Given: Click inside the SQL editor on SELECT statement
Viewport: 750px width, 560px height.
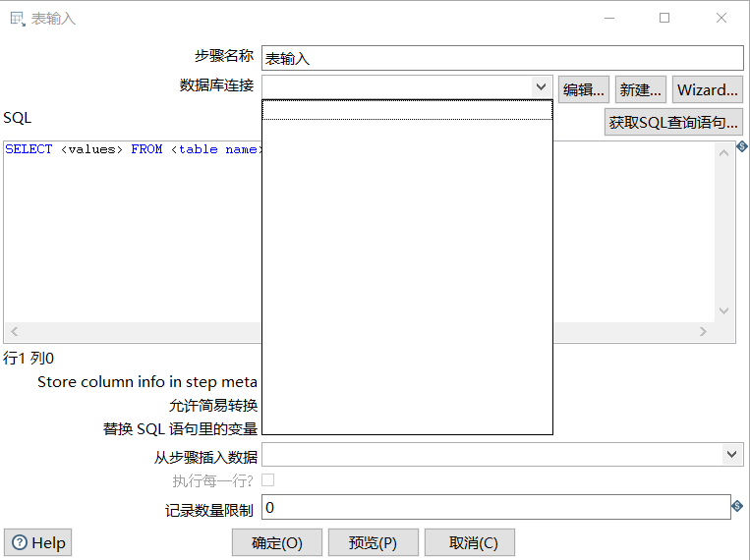Looking at the screenshot, I should pyautogui.click(x=133, y=149).
